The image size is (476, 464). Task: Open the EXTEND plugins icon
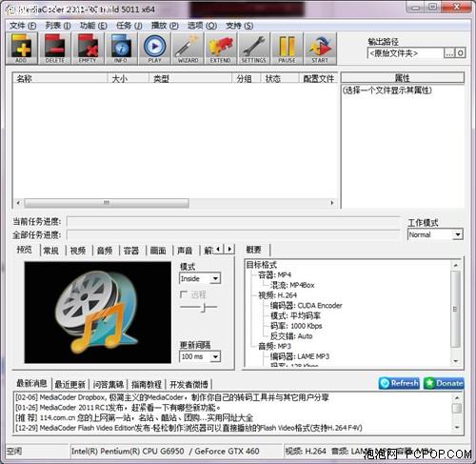coord(221,49)
